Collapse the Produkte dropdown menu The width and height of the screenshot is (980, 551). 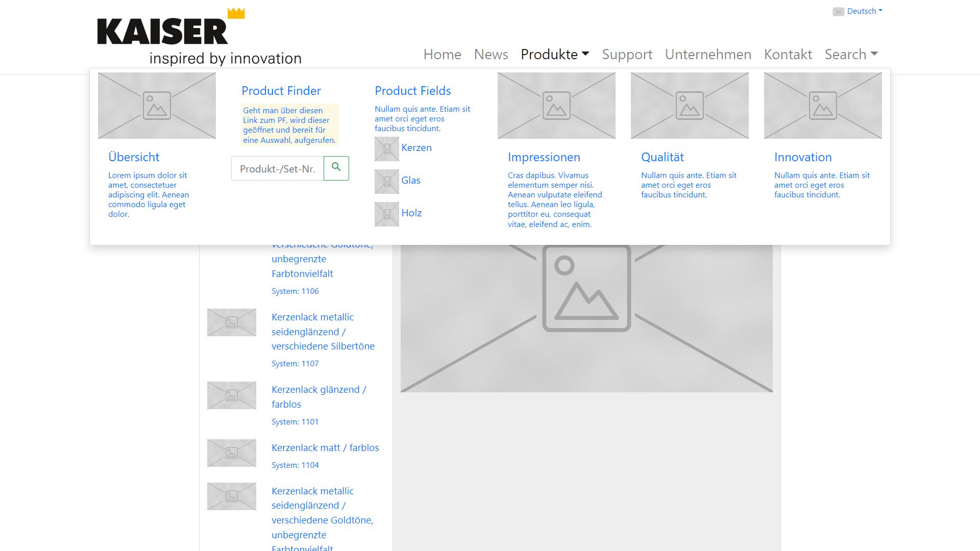pos(554,54)
